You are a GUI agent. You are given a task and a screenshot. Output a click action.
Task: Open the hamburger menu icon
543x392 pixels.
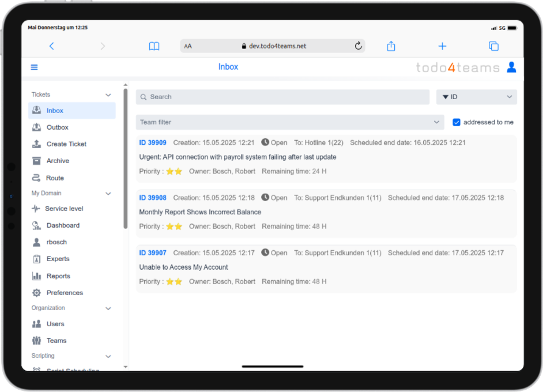[34, 67]
